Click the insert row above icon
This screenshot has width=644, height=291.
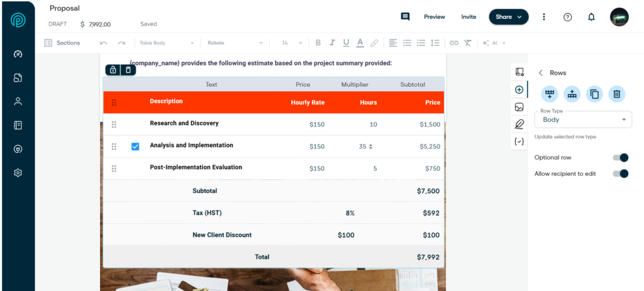550,94
